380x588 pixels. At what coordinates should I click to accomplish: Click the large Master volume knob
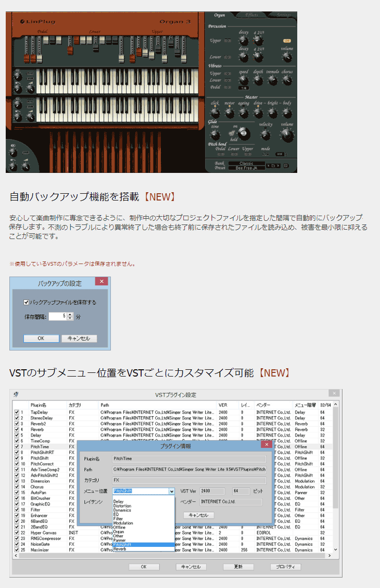coord(287,135)
